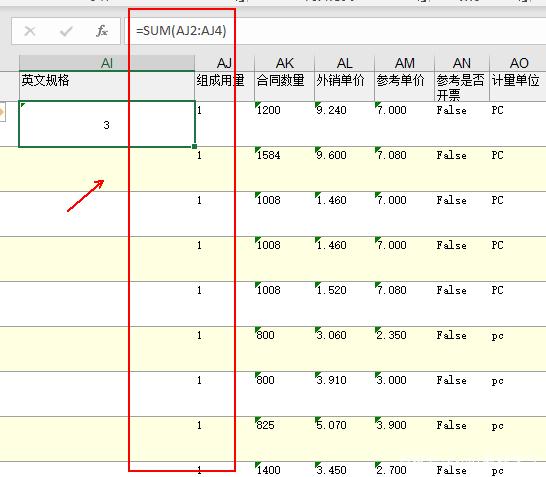Click header cell 计量单位
Screen dimensions: 546x477
coord(518,86)
